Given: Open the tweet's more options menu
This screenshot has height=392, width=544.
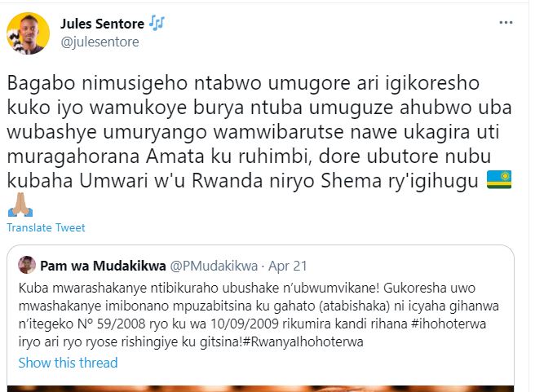Looking at the screenshot, I should point(506,24).
